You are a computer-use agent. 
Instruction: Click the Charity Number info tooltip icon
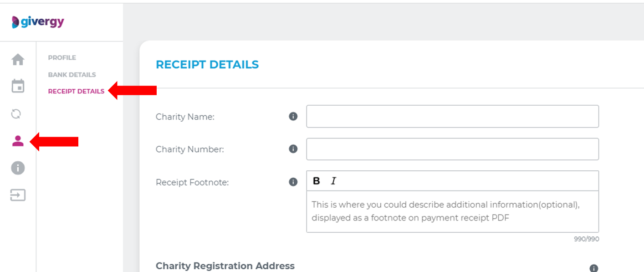pyautogui.click(x=293, y=149)
